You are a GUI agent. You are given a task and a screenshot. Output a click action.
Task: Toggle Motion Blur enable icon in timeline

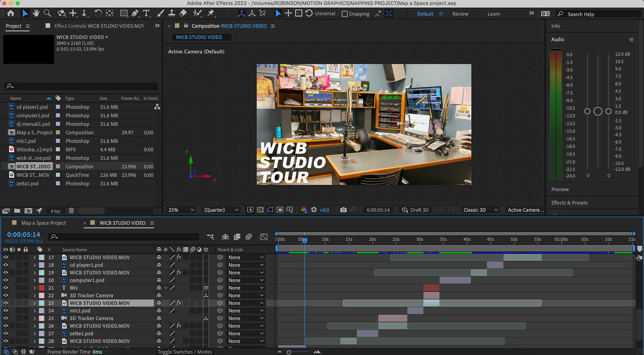point(249,237)
